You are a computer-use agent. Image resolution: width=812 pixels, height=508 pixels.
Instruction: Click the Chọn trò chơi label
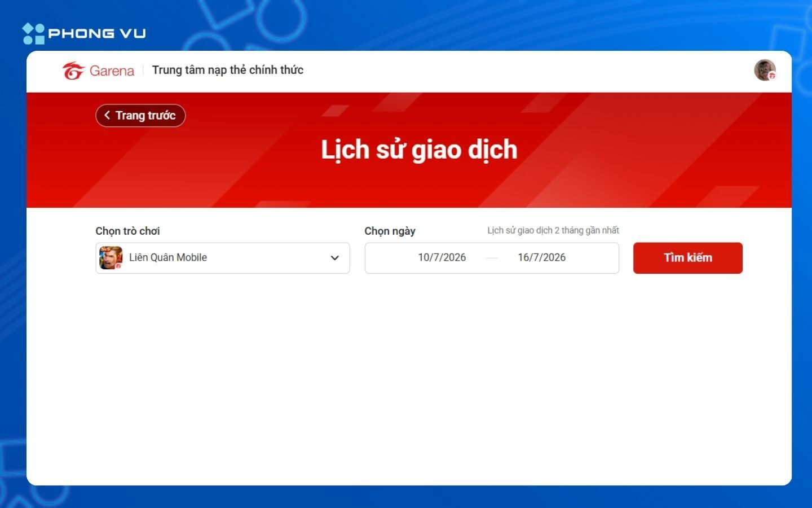coord(127,231)
